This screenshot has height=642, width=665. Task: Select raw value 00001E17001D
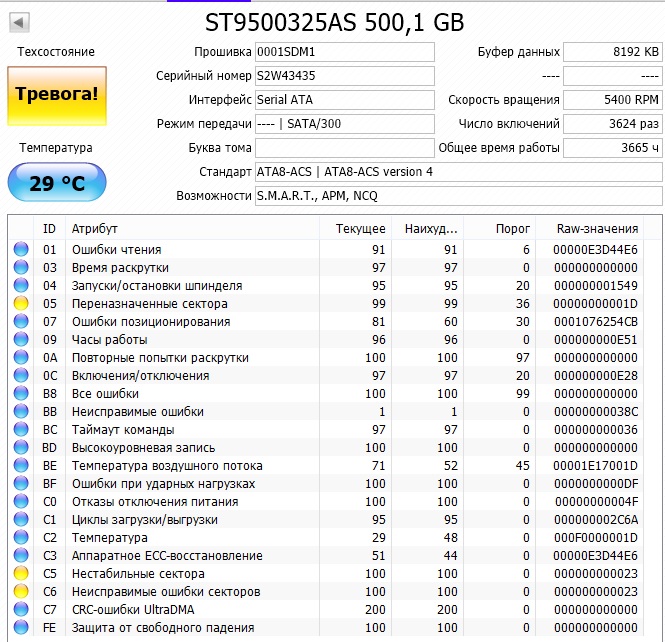595,466
